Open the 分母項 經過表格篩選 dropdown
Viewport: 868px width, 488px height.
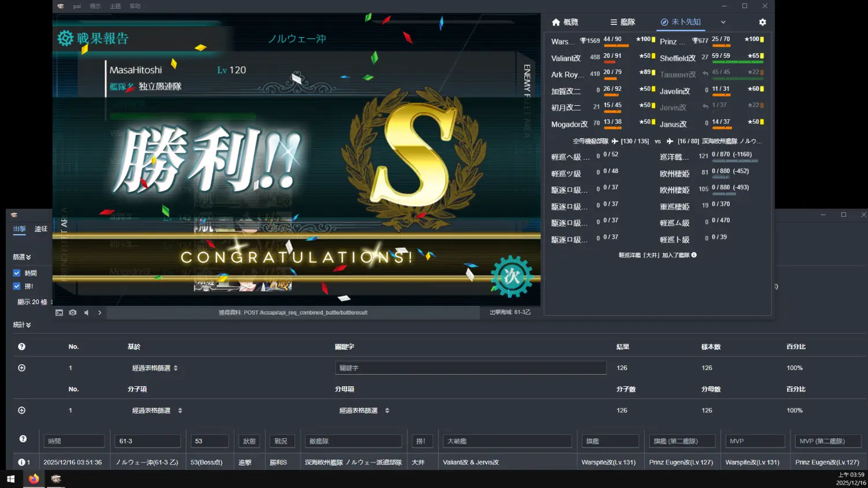363,411
